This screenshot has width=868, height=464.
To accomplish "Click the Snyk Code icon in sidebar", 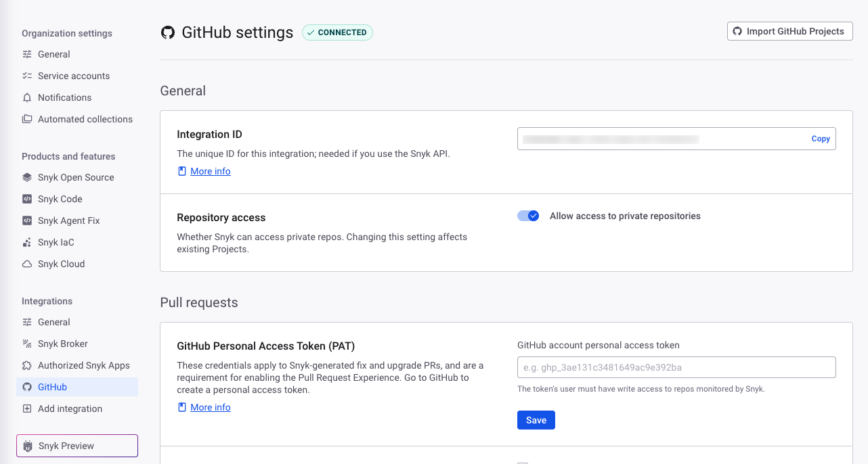I will pyautogui.click(x=27, y=199).
